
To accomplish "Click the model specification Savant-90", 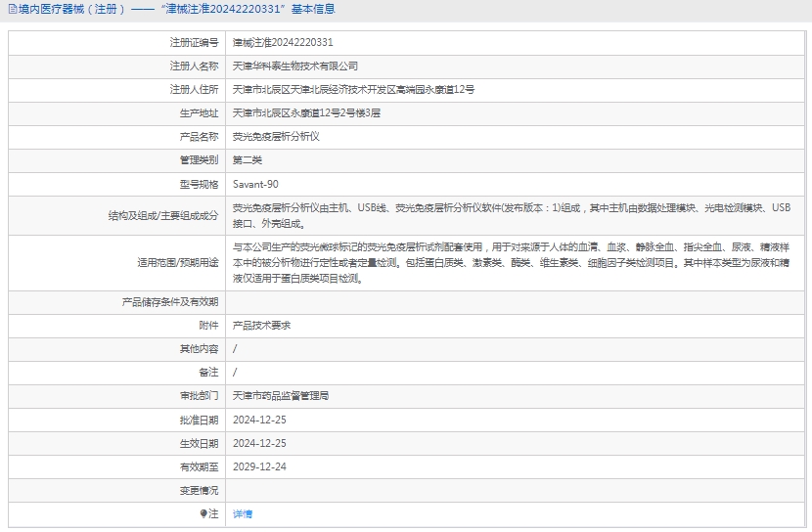I will (x=255, y=184).
